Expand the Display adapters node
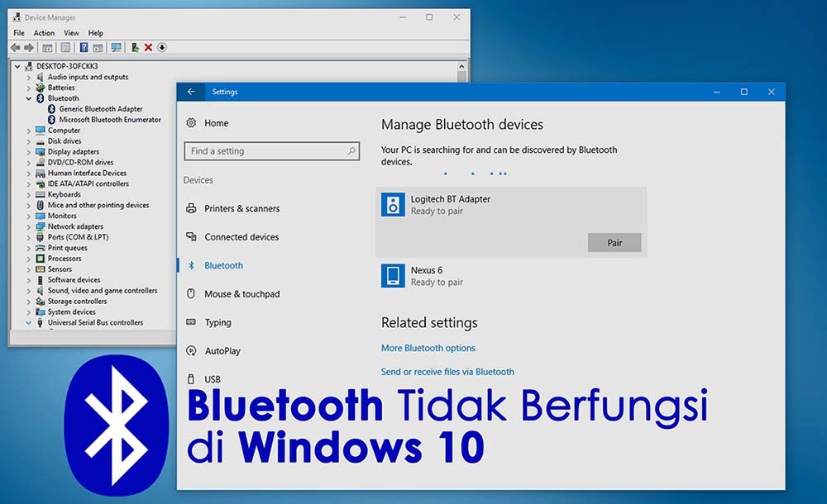The width and height of the screenshot is (827, 504). pyautogui.click(x=28, y=151)
